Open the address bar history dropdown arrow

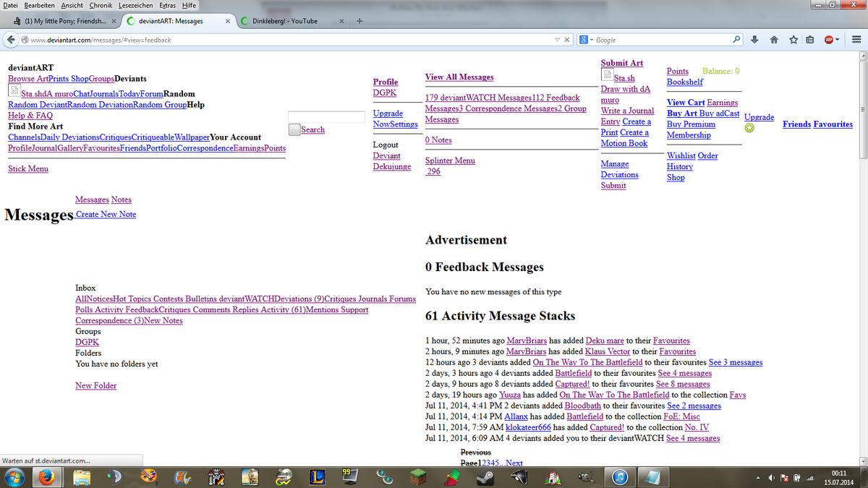point(556,40)
